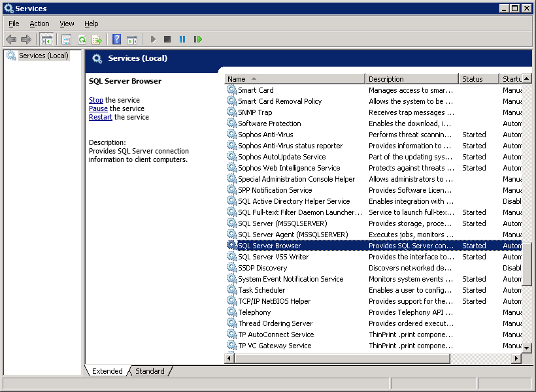Open the Help toolbar icon
The image size is (536, 392).
pos(116,40)
